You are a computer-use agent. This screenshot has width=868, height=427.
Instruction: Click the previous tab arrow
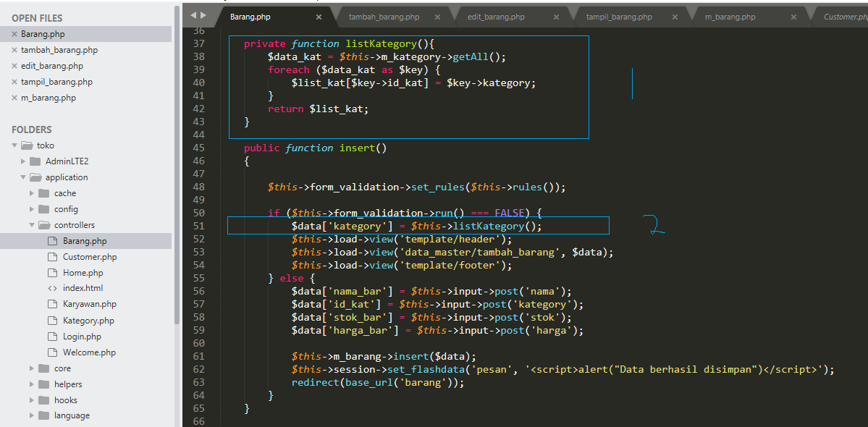pos(193,15)
